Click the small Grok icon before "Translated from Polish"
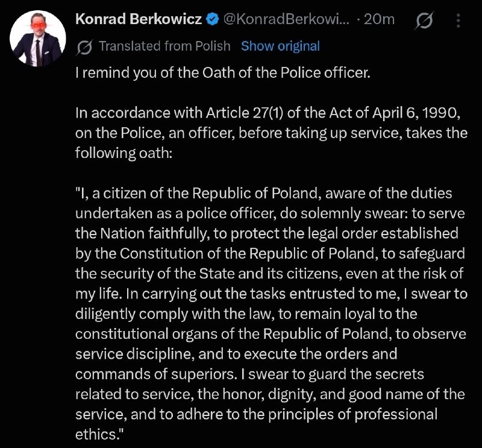 point(84,47)
